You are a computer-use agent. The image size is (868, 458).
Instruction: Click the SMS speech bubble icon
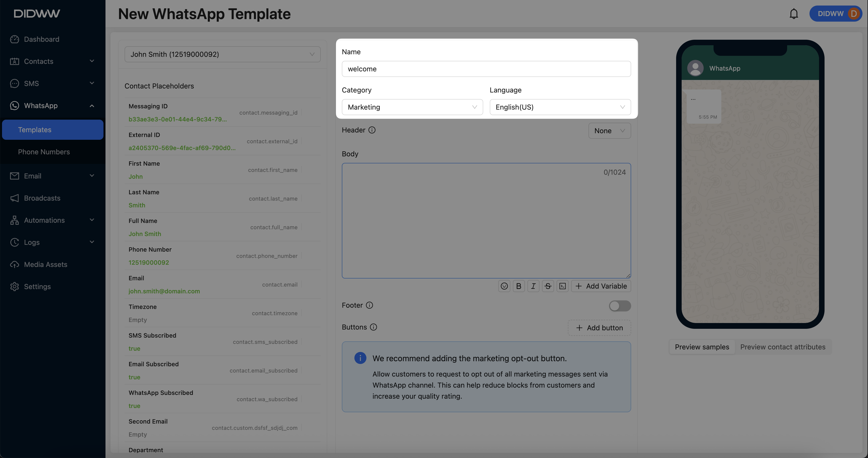(15, 83)
